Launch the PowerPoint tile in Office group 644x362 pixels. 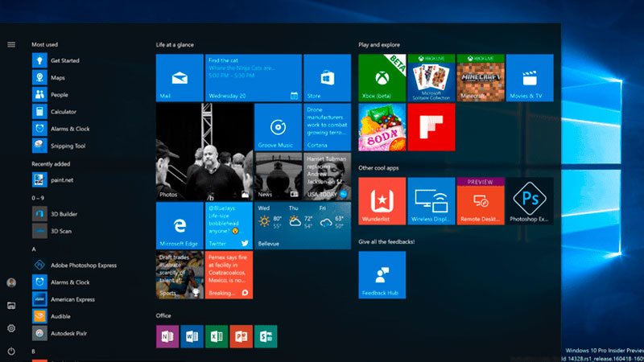click(240, 336)
